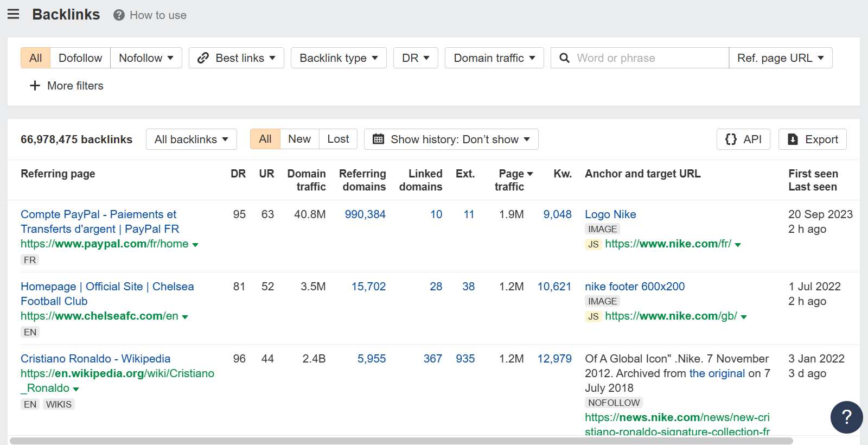Open the nike.com/fr/ target URL

(668, 244)
